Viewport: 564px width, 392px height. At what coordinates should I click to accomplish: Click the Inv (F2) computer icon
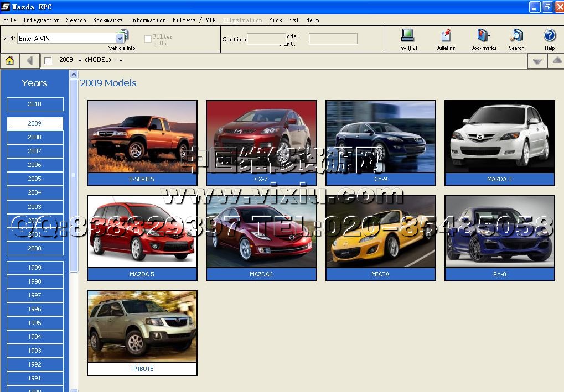click(407, 36)
